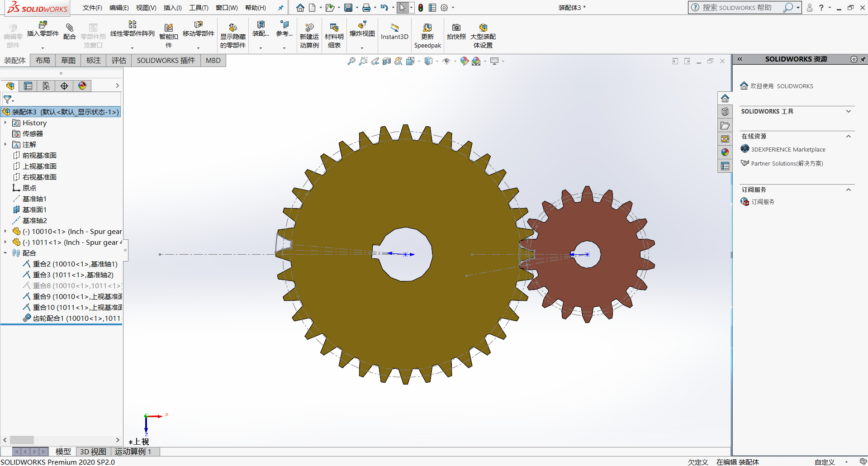Select the 配合 (Mate) tool
This screenshot has height=466, width=868.
pyautogui.click(x=70, y=32)
